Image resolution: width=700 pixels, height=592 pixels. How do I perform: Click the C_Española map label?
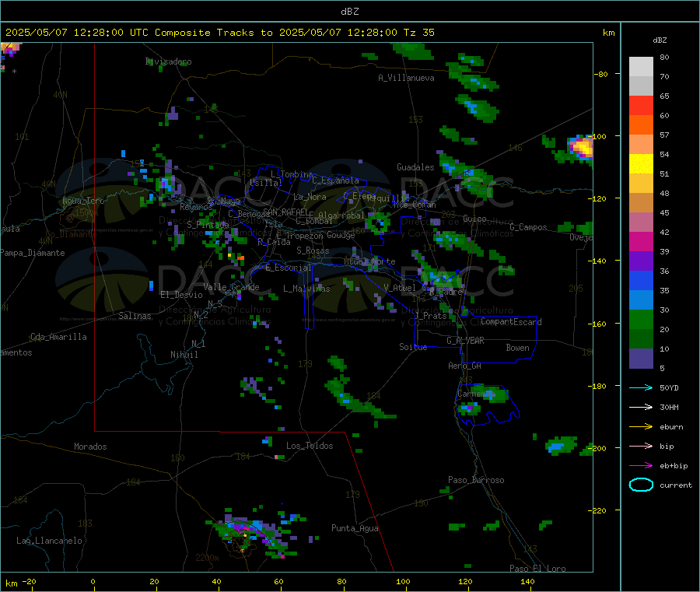(x=336, y=180)
